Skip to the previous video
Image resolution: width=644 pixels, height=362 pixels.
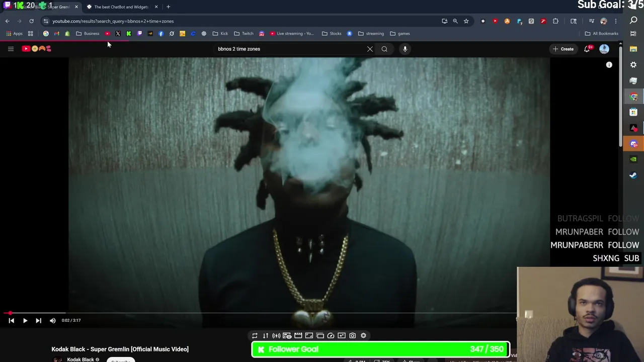tap(12, 320)
